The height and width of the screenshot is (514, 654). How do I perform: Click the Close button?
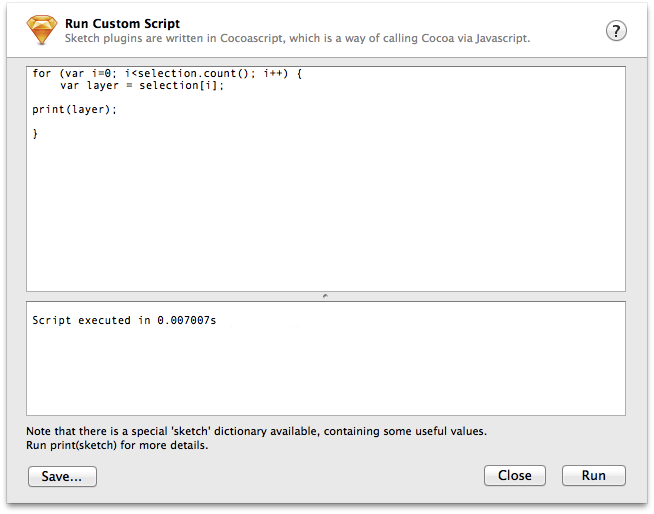[x=514, y=476]
